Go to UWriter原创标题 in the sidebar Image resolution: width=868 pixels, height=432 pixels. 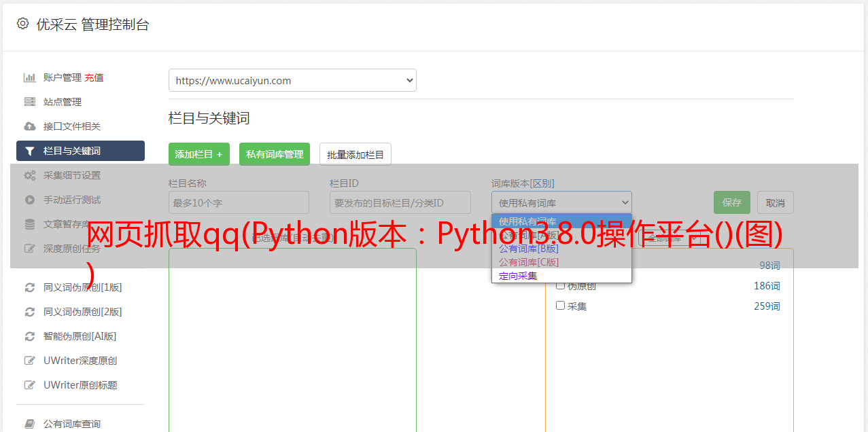point(80,385)
